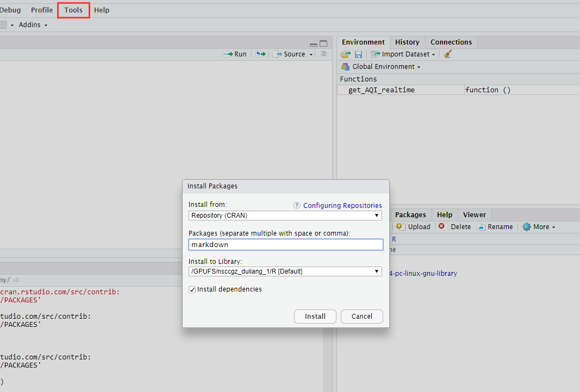Screen dimensions: 580x392
Task: Switch to the Connections tab
Action: tap(451, 42)
